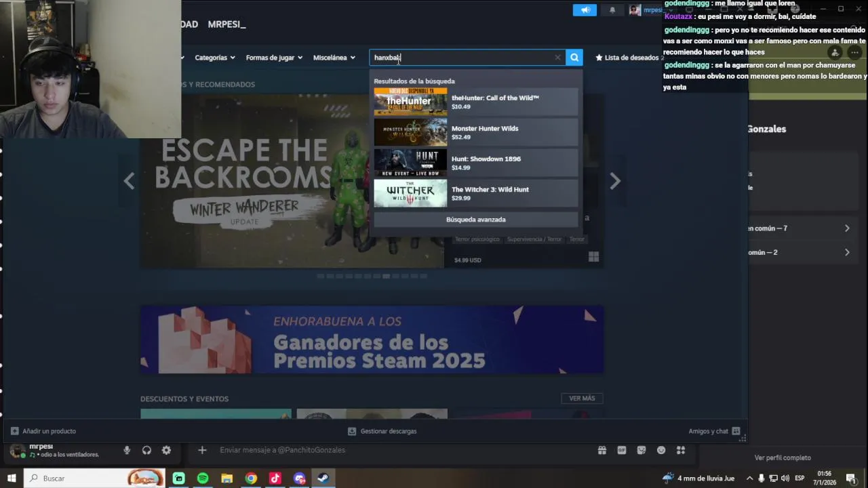Go to next featured carousel item
The width and height of the screenshot is (868, 488).
click(x=614, y=181)
